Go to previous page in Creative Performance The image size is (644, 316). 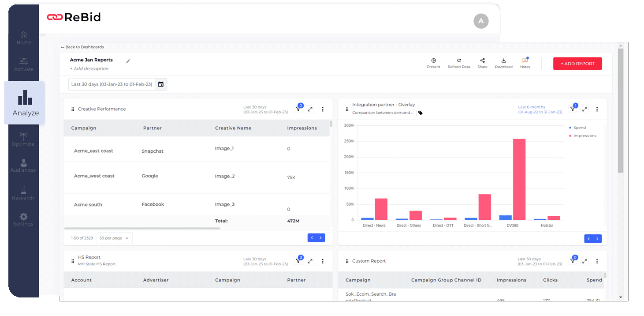312,238
